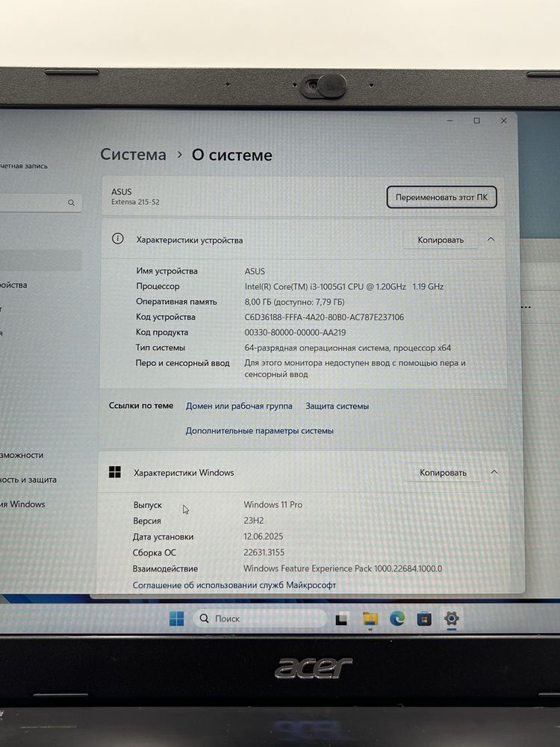Click install date 12.06.2025
This screenshot has height=747, width=560.
pos(264,536)
